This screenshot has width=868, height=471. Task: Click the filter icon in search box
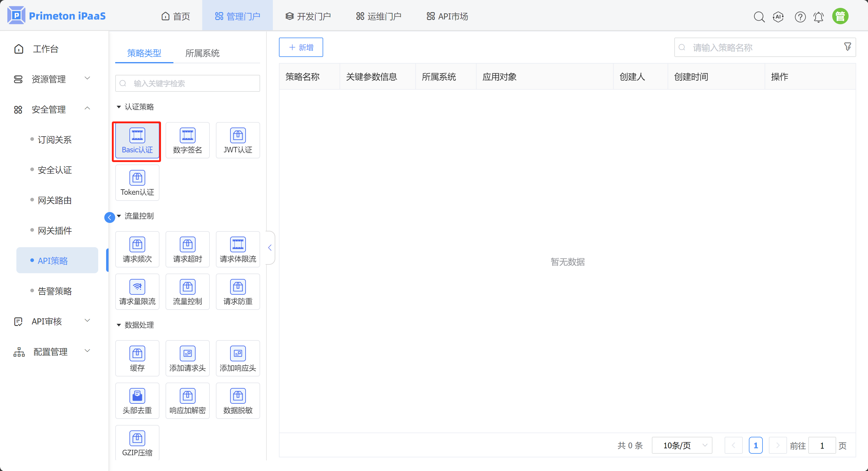click(847, 47)
